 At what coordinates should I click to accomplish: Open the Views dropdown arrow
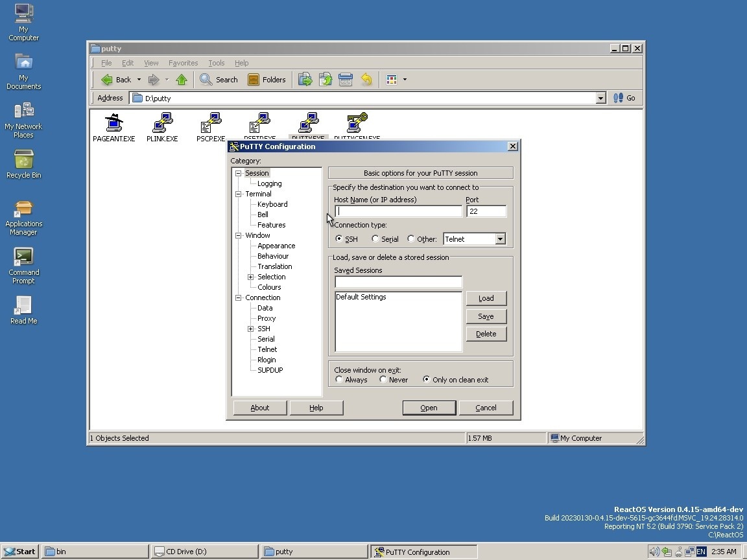pos(405,80)
